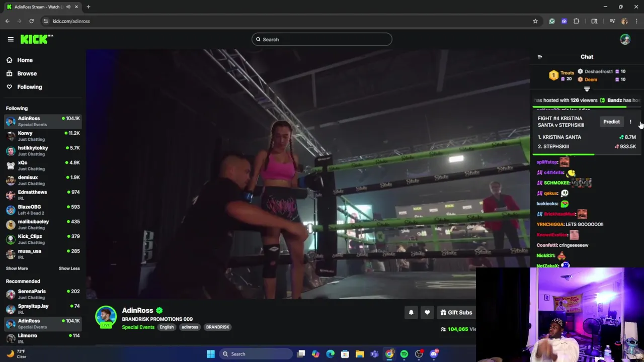644x362 pixels.
Task: Open Spotify from taskbar
Action: (404, 354)
